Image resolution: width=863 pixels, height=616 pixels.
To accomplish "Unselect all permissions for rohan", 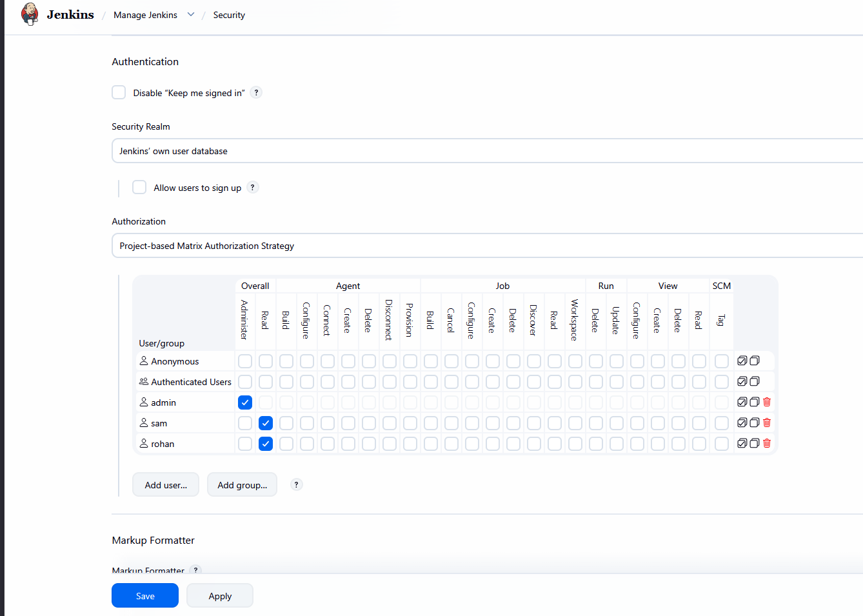I will point(755,443).
